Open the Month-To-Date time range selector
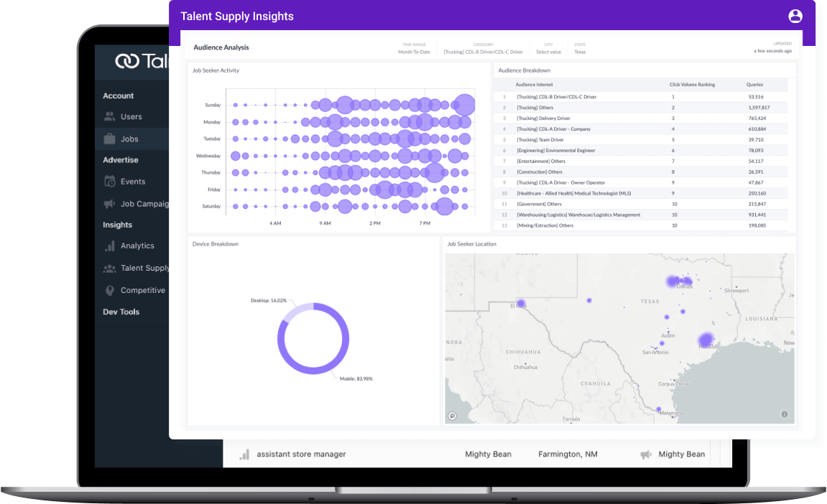Image resolution: width=827 pixels, height=504 pixels. [x=414, y=51]
